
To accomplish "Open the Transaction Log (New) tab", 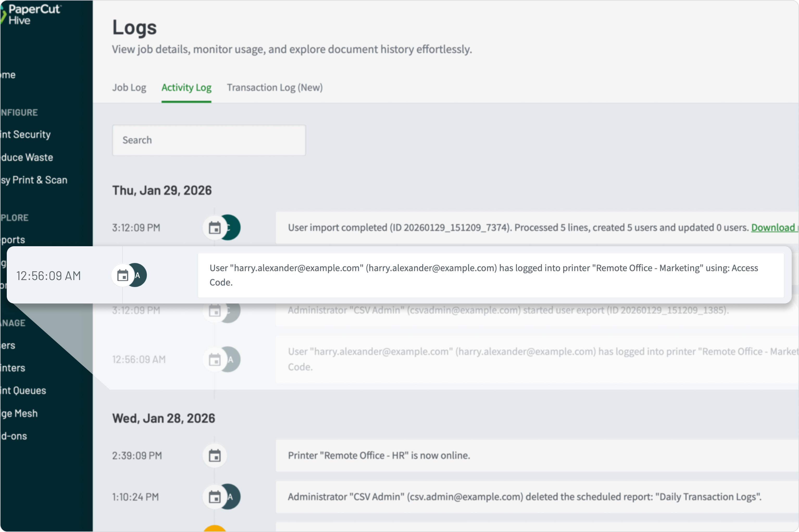I will [x=274, y=87].
